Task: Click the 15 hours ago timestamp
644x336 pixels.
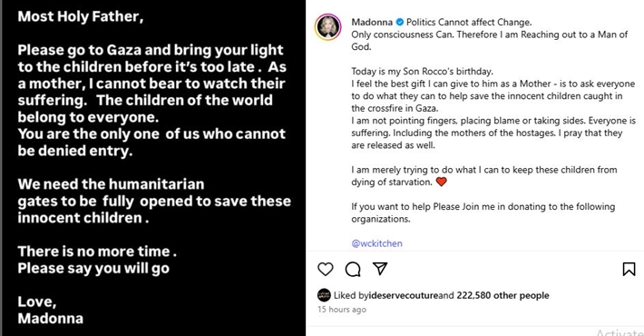Action: [342, 310]
